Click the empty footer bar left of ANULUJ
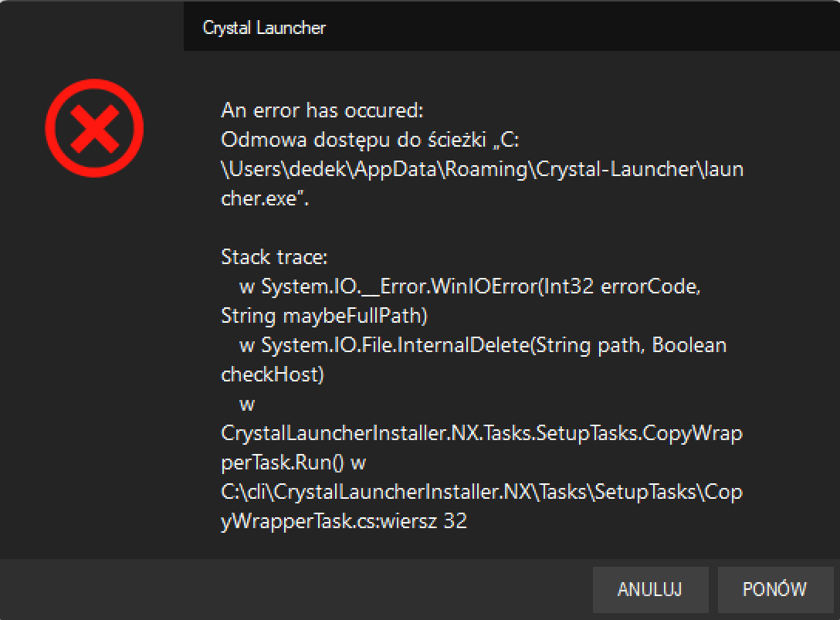840x620 pixels. 293,590
